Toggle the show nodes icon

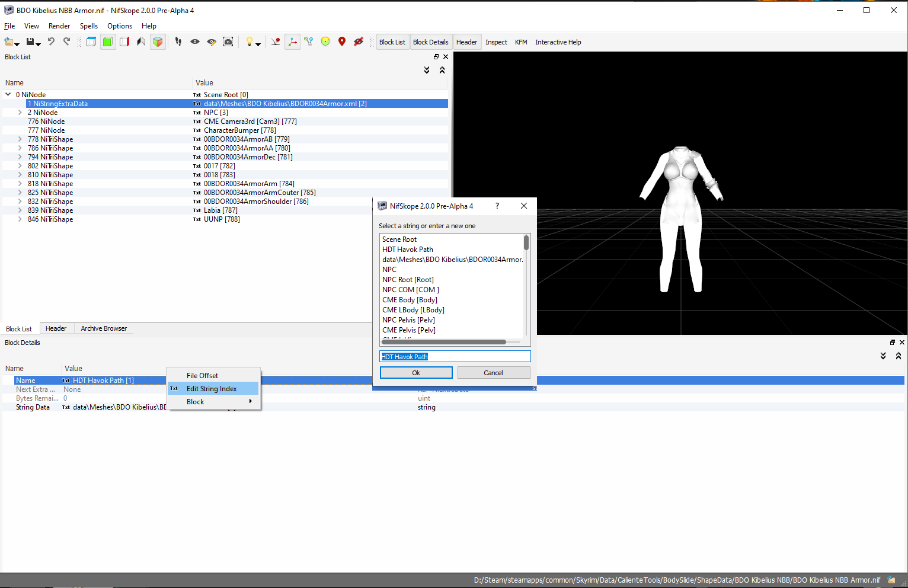tap(309, 41)
